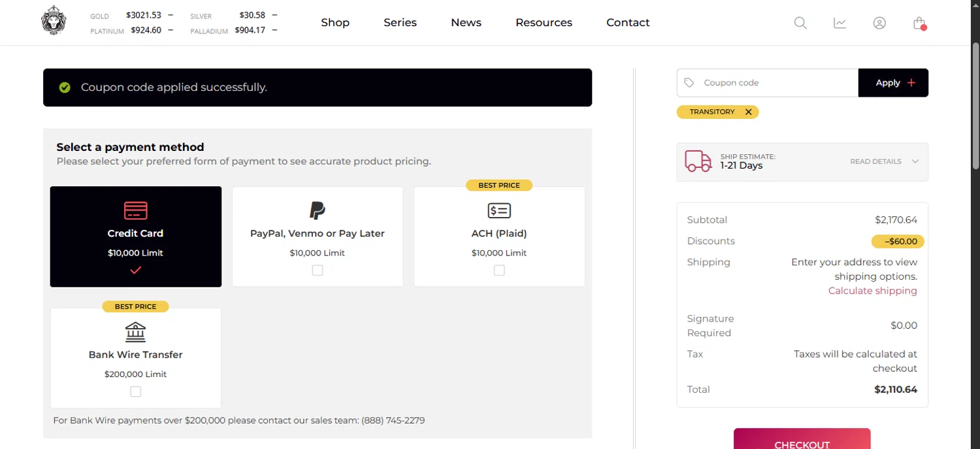
Task: Click the 1-21 Days estimate text
Action: (742, 166)
